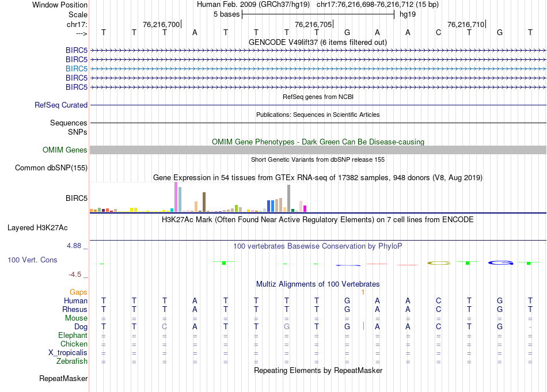Click the Zebrafish alignment row label

coord(72,361)
